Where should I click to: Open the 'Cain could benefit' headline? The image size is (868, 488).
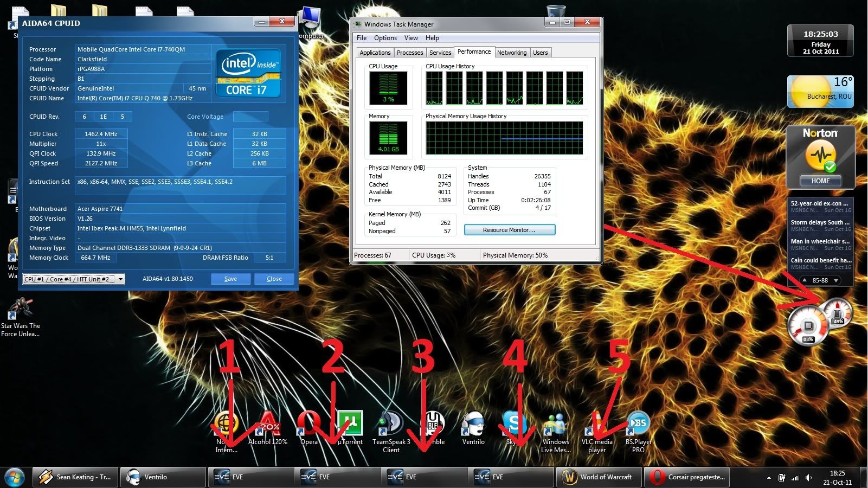[820, 263]
